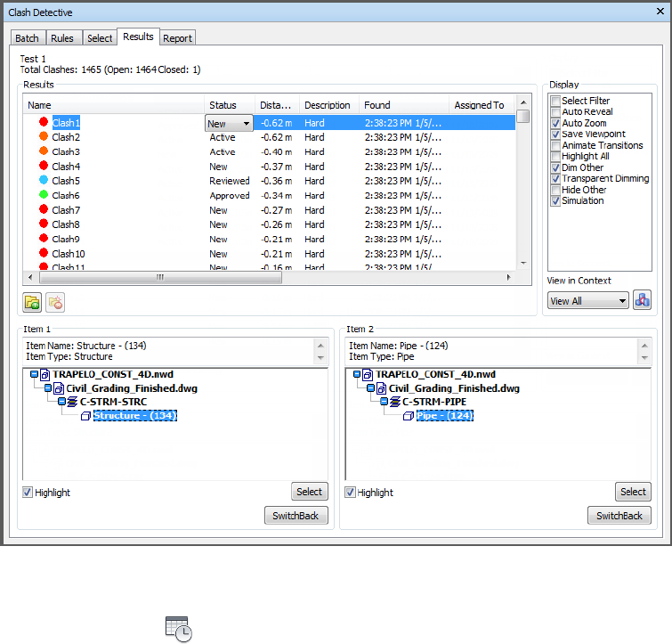Click the layer icon of C-STRM-PIPE
The width and height of the screenshot is (672, 644).
coord(395,402)
